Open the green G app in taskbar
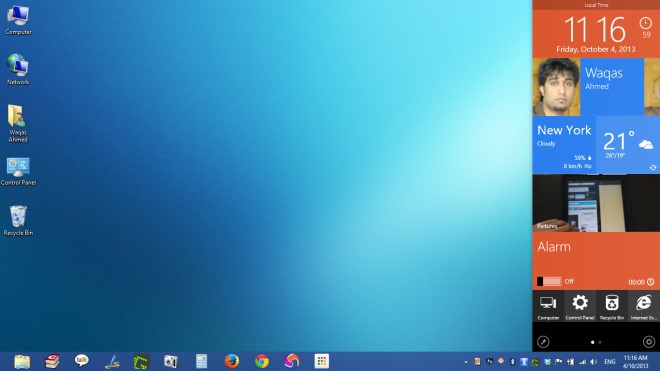 click(x=141, y=361)
